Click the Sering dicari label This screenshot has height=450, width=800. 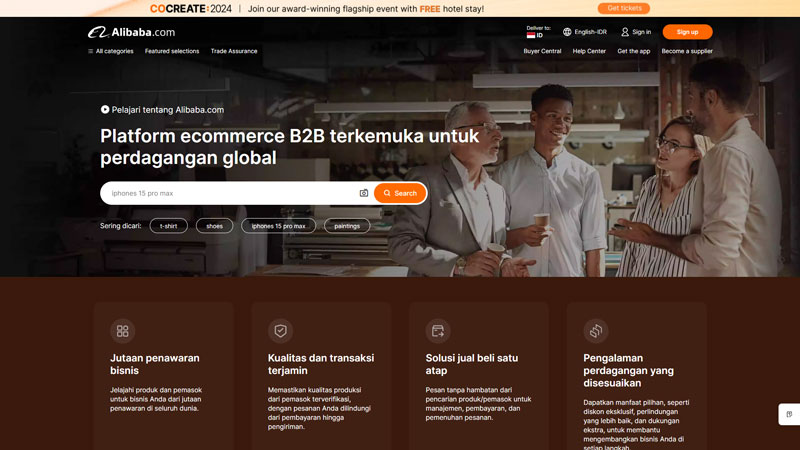(120, 226)
